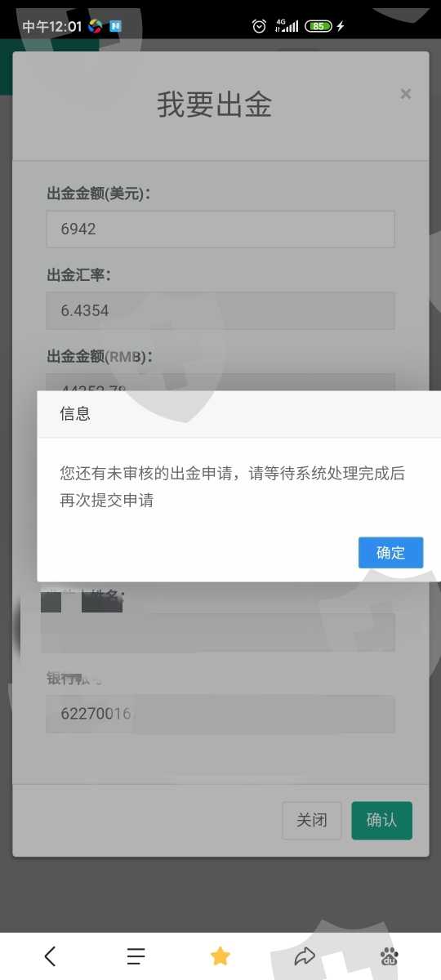Image resolution: width=441 pixels, height=980 pixels.
Task: Tap the battery indicator in status bar
Action: (318, 26)
